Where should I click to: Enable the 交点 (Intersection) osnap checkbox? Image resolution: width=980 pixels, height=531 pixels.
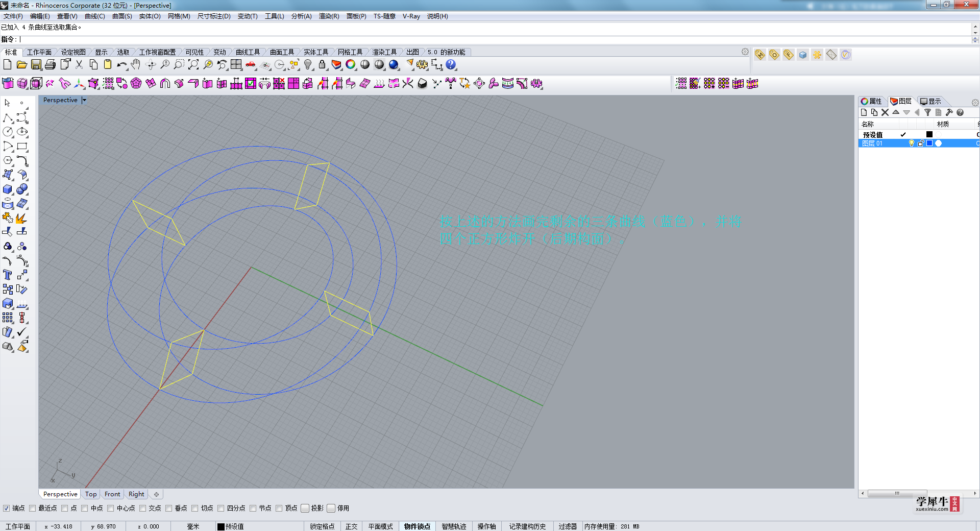click(143, 508)
